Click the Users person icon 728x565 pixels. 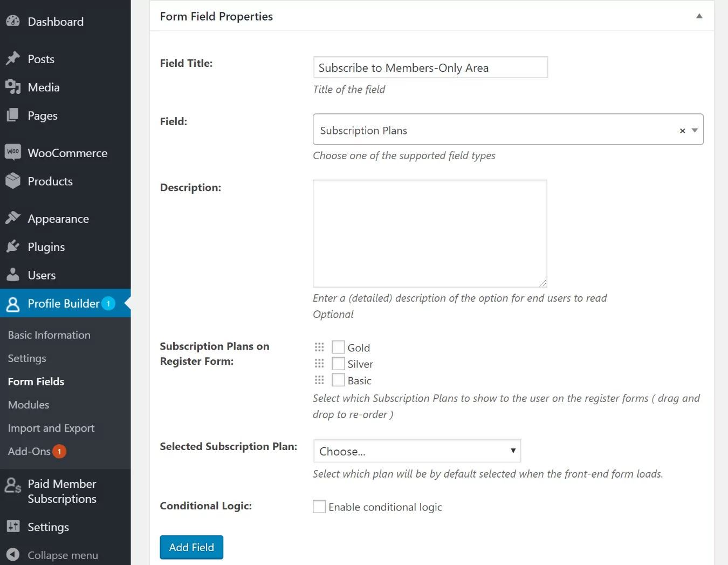coord(13,275)
